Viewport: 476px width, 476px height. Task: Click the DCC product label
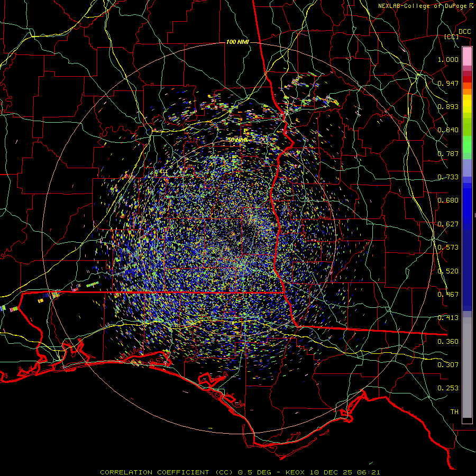point(465,32)
